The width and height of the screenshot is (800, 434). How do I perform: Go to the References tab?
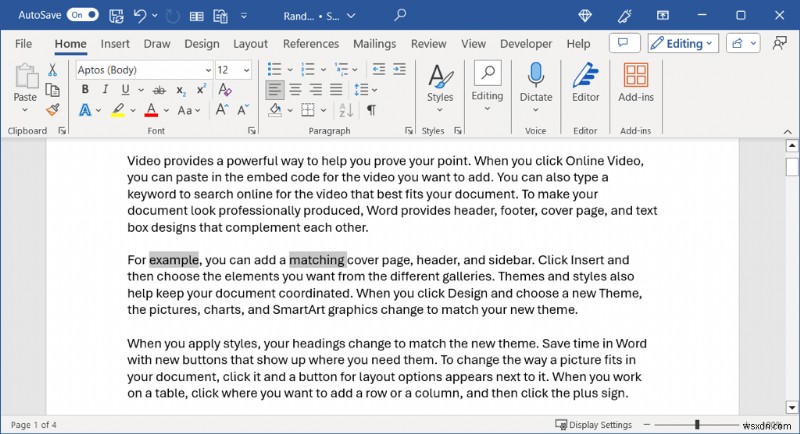pyautogui.click(x=311, y=44)
